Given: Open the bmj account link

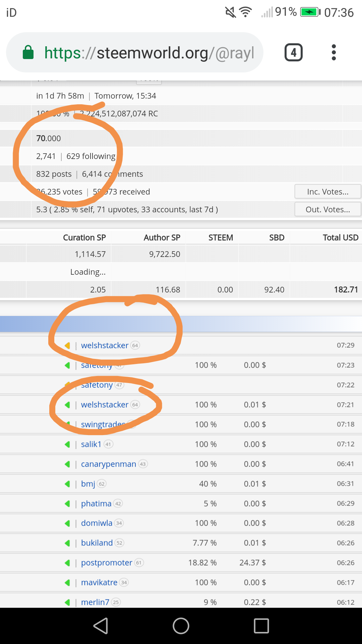Looking at the screenshot, I should click(x=88, y=484).
